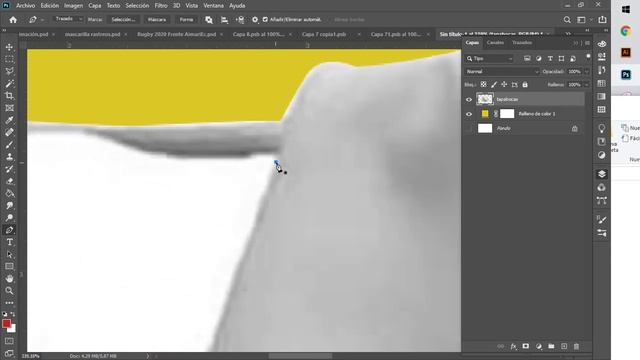Toggle Añadir/Eliminar automát. checkbox

point(265,20)
